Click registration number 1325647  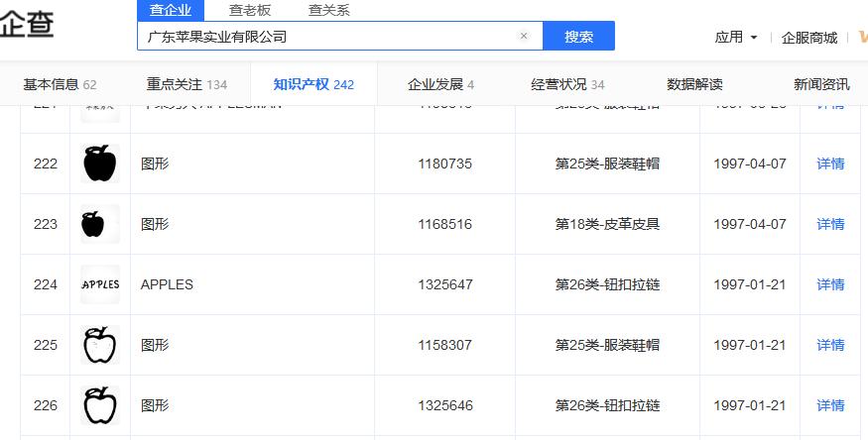445,284
